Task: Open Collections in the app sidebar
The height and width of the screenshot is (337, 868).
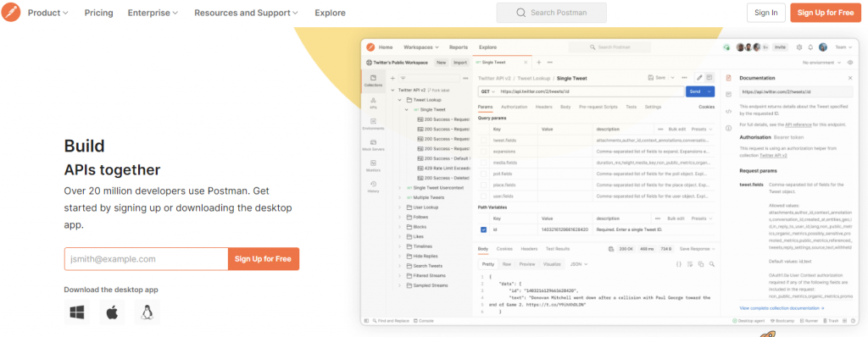Action: click(373, 80)
